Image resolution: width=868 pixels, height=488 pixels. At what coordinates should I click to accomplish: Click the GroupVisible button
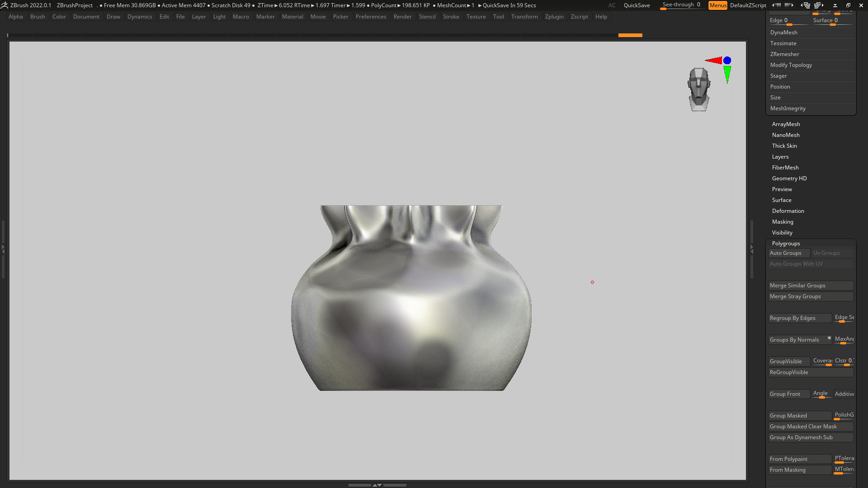tap(789, 361)
